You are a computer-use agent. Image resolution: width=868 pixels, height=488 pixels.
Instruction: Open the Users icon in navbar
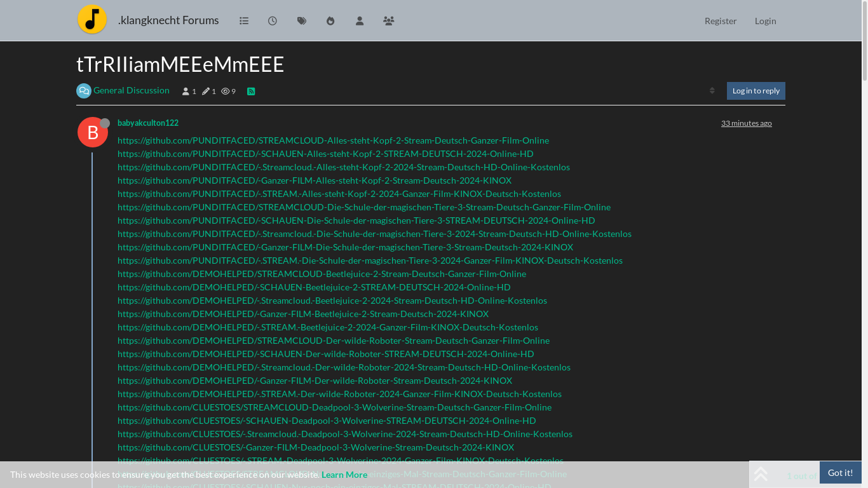point(360,21)
